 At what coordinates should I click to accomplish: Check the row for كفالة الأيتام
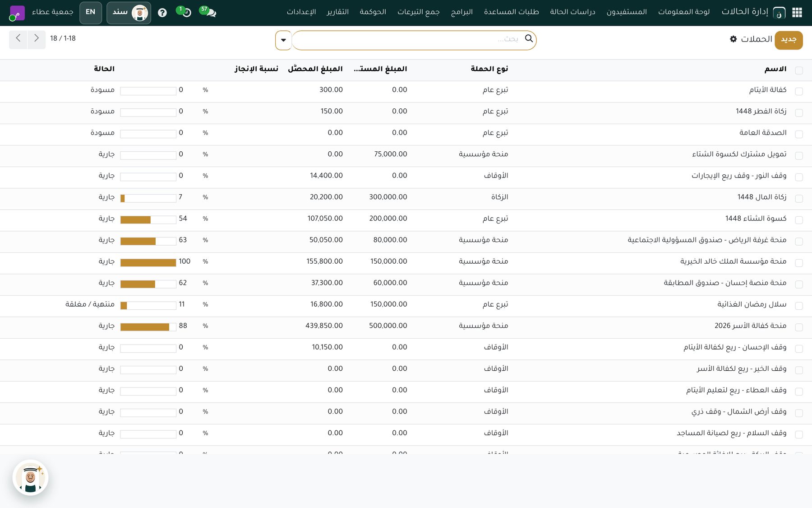pyautogui.click(x=799, y=91)
